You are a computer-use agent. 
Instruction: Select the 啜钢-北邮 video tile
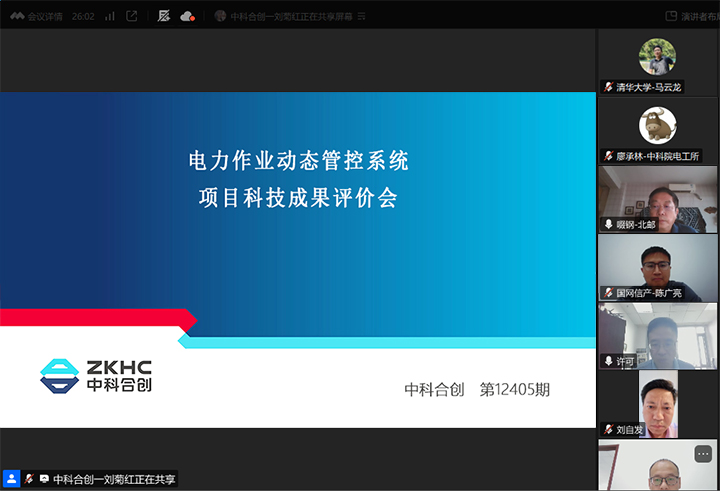point(658,199)
